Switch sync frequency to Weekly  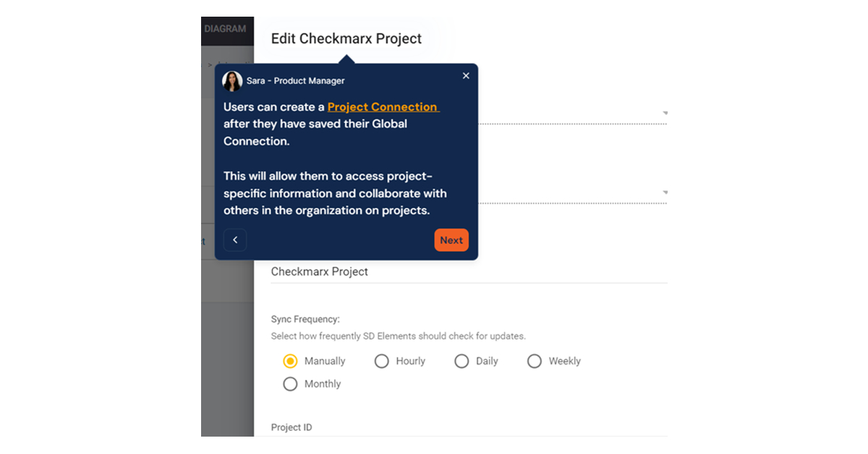pos(535,361)
